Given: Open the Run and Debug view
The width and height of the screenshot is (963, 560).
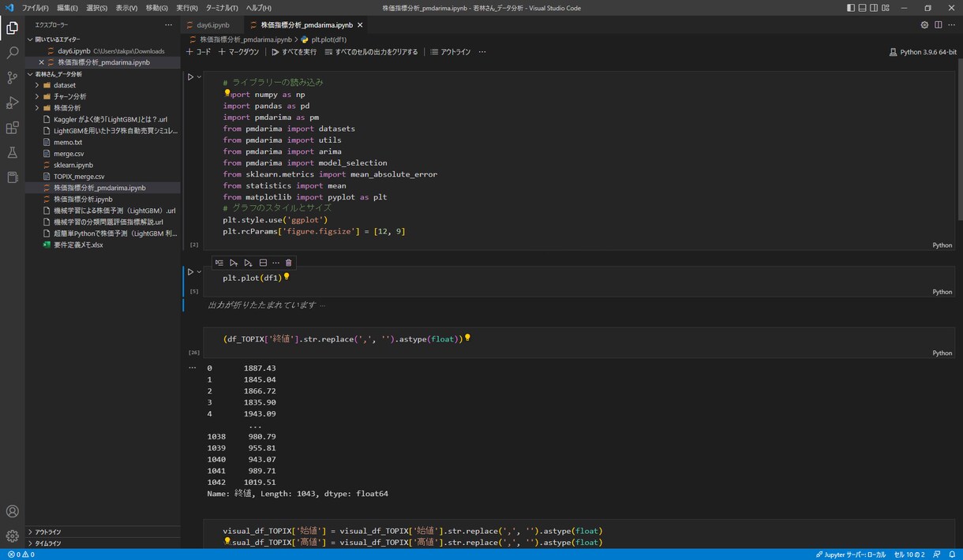Looking at the screenshot, I should pyautogui.click(x=12, y=103).
